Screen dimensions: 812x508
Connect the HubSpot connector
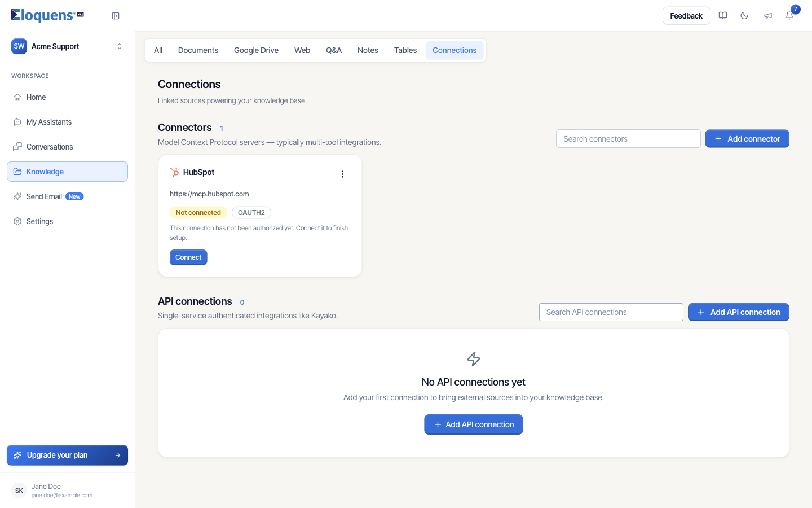pyautogui.click(x=188, y=257)
